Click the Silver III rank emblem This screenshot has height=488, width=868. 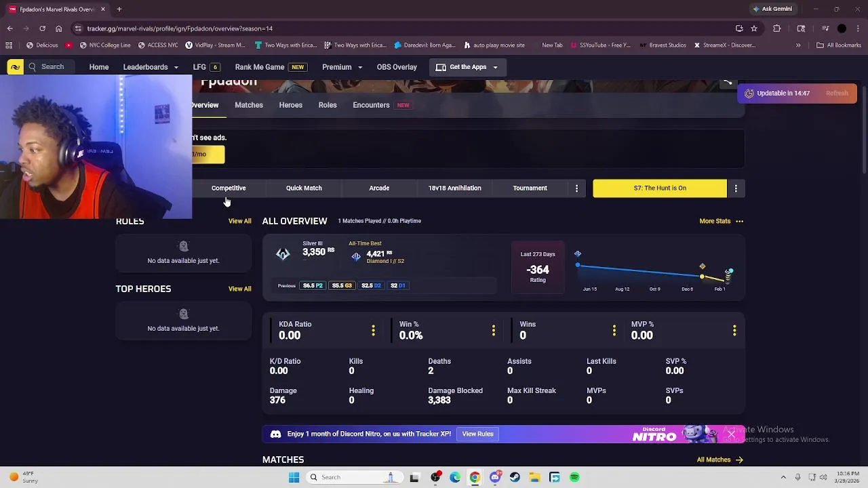click(283, 253)
